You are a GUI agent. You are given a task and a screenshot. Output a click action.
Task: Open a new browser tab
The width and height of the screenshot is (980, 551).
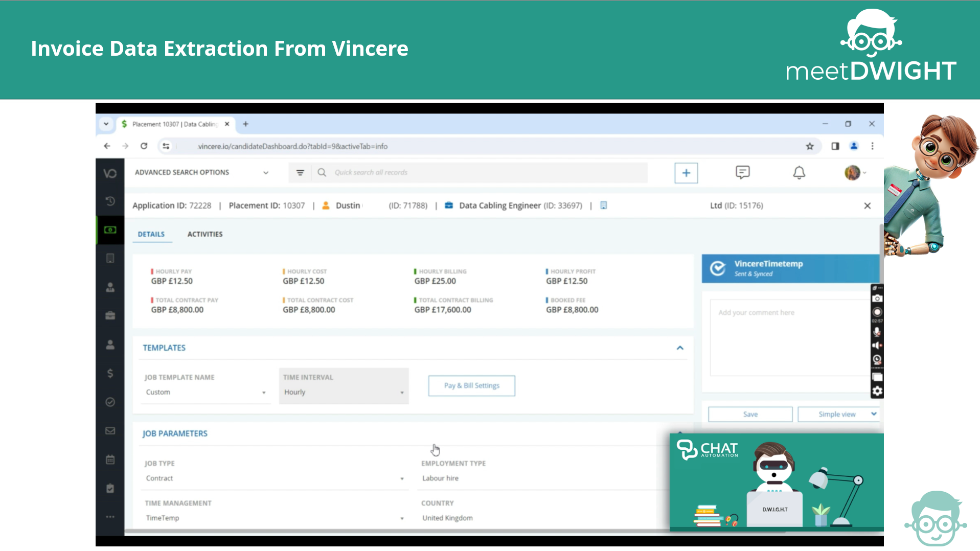click(x=245, y=124)
